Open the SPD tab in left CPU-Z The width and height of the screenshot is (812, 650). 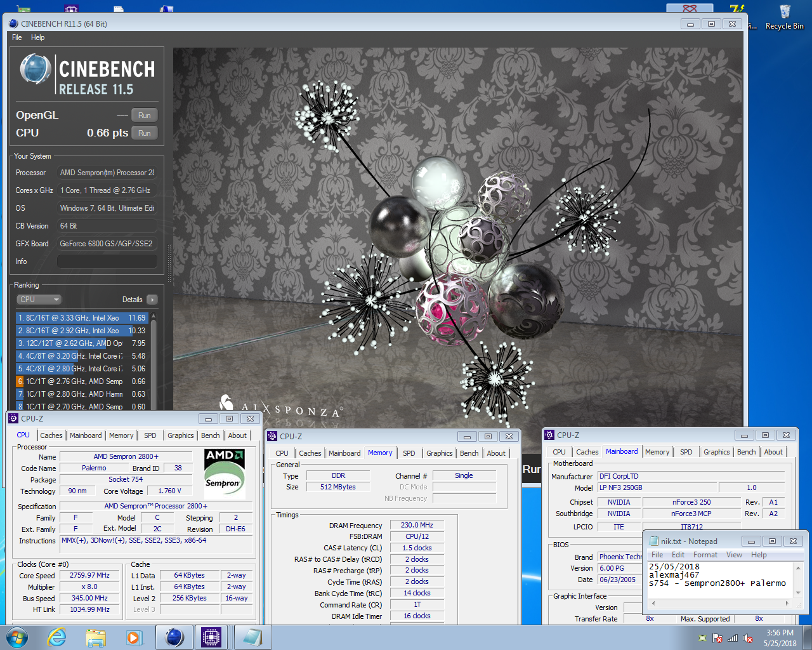(x=150, y=435)
